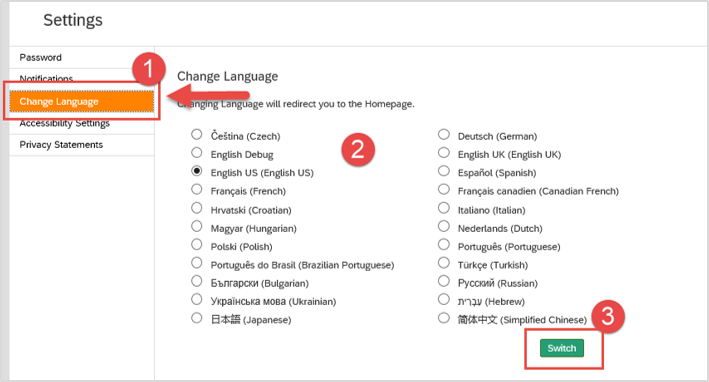709x382 pixels.
Task: Choose Deutsch (German) language
Action: (x=444, y=134)
